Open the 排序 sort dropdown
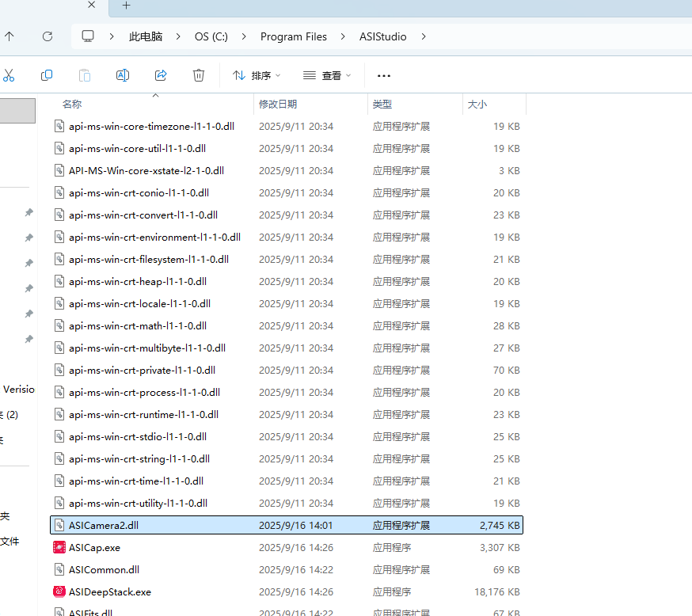The image size is (692, 616). coord(257,76)
